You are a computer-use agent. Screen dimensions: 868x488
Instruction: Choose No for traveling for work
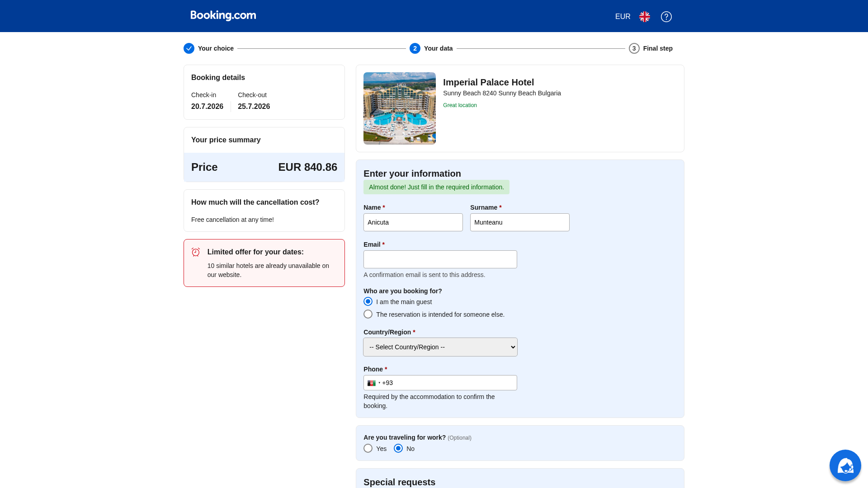tap(398, 448)
